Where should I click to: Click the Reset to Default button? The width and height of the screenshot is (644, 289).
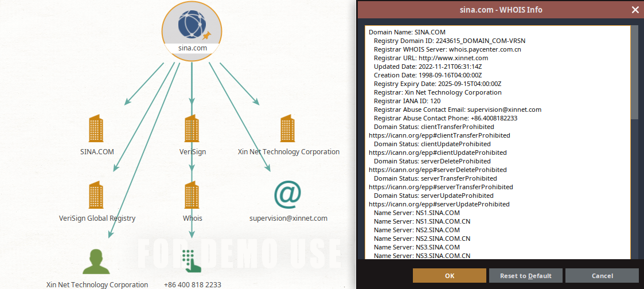tap(526, 275)
